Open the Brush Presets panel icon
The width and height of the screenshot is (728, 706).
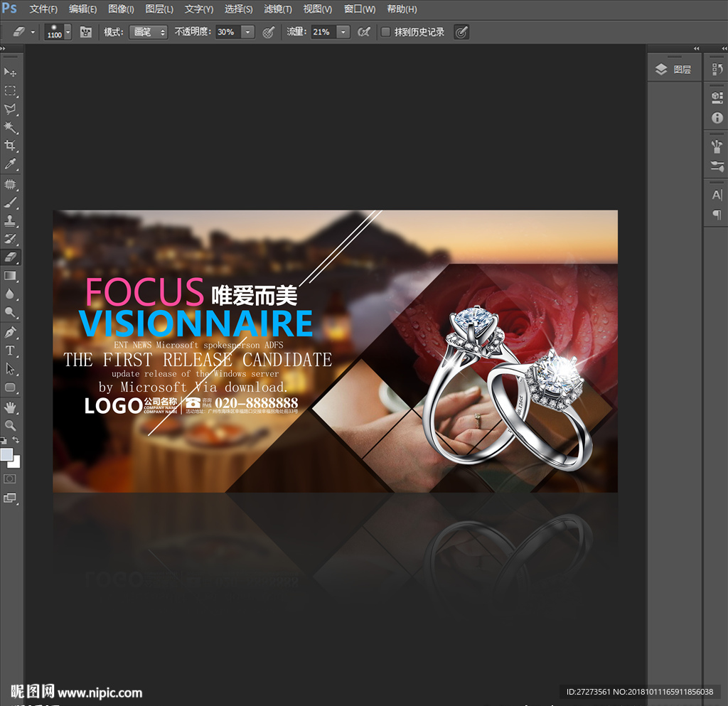(717, 166)
